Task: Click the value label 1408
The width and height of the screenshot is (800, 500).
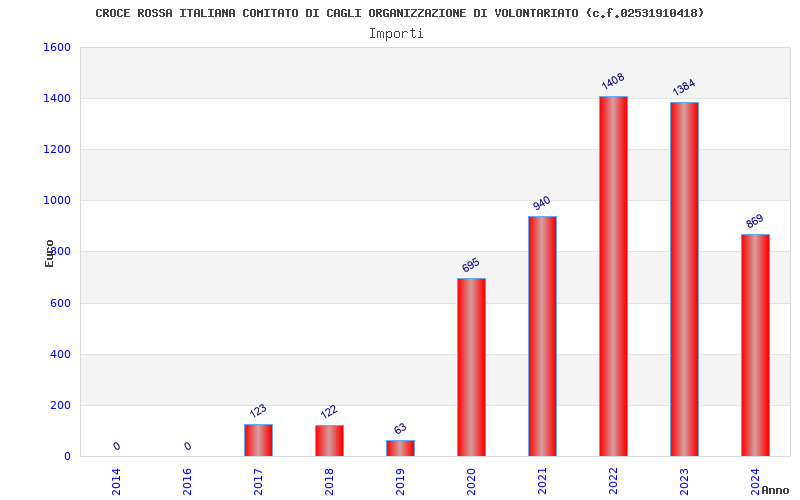Action: click(613, 81)
